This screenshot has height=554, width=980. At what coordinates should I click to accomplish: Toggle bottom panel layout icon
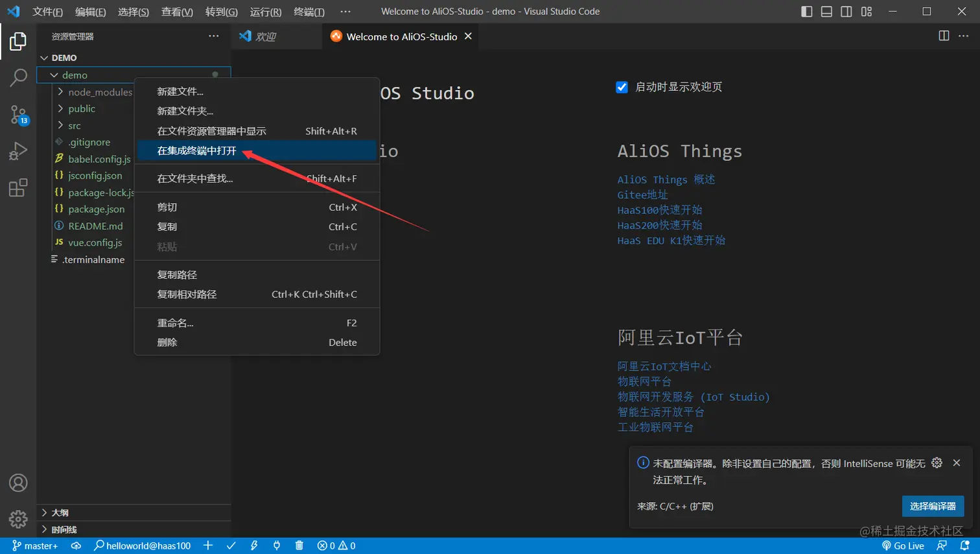click(826, 12)
